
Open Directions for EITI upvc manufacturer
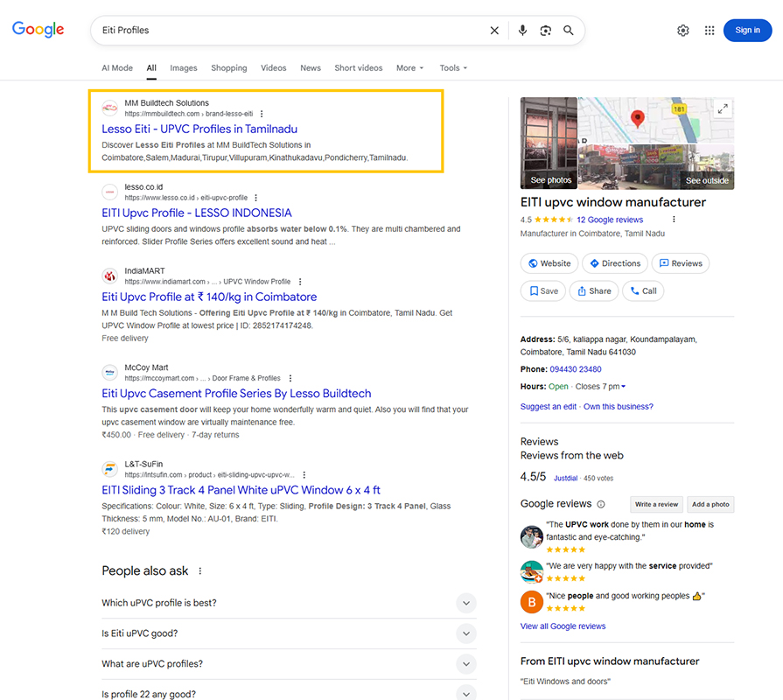tap(615, 263)
